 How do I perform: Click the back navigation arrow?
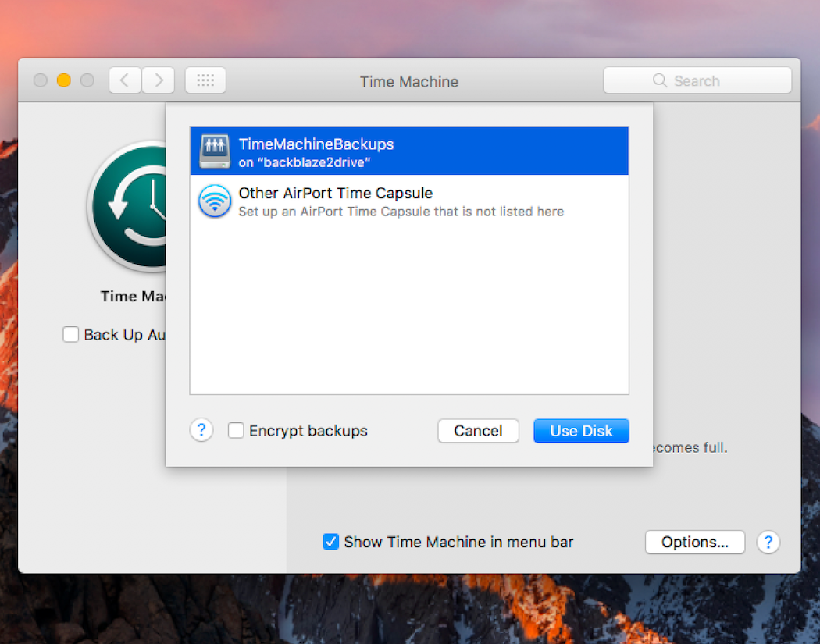pos(125,80)
